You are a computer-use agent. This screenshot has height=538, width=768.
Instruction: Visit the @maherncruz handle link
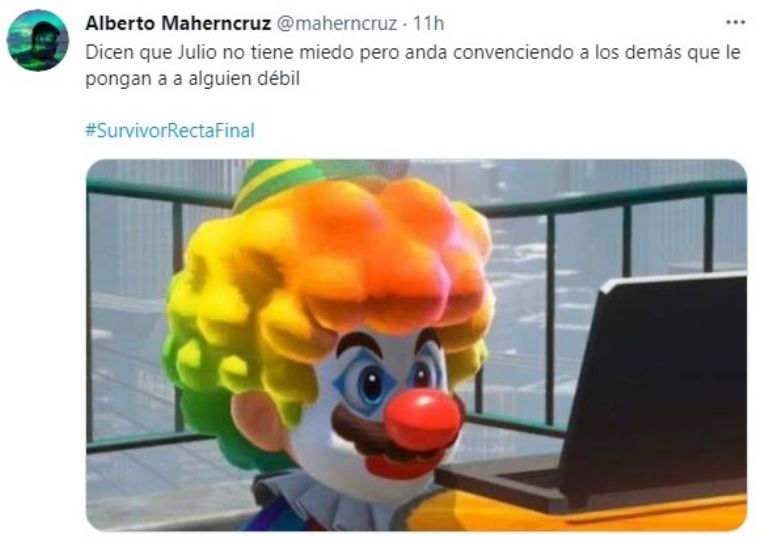(x=337, y=24)
